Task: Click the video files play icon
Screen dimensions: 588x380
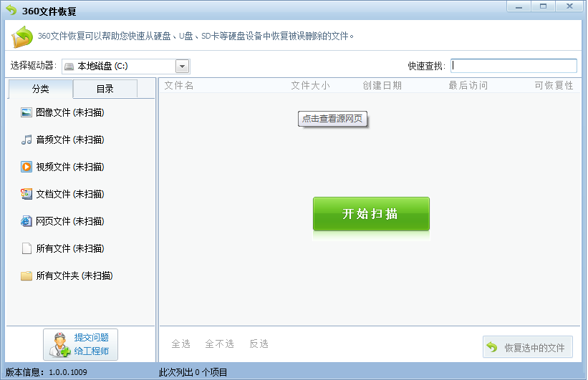Action: (x=26, y=167)
